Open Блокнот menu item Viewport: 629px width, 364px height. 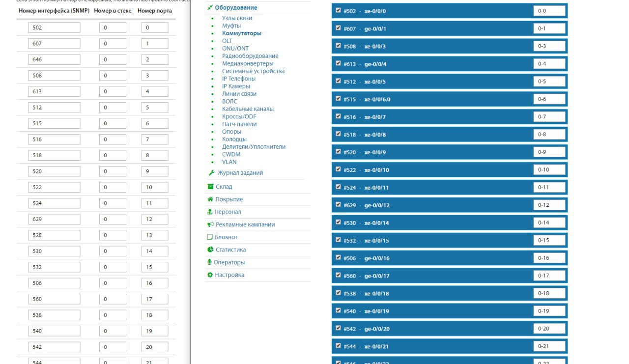point(226,237)
